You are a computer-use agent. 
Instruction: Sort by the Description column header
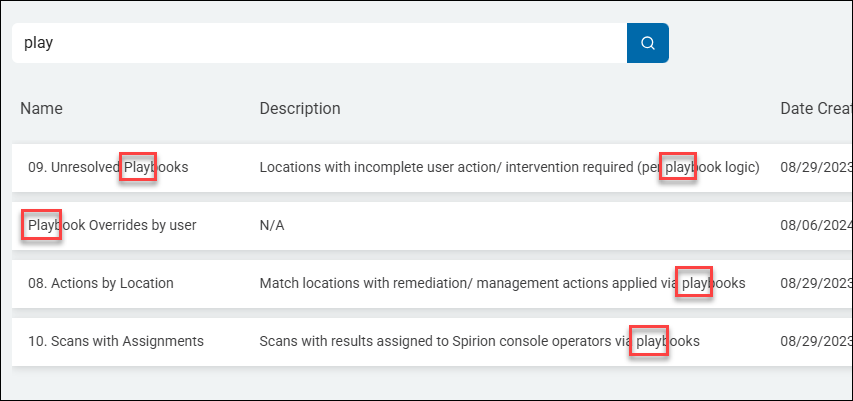pos(300,108)
